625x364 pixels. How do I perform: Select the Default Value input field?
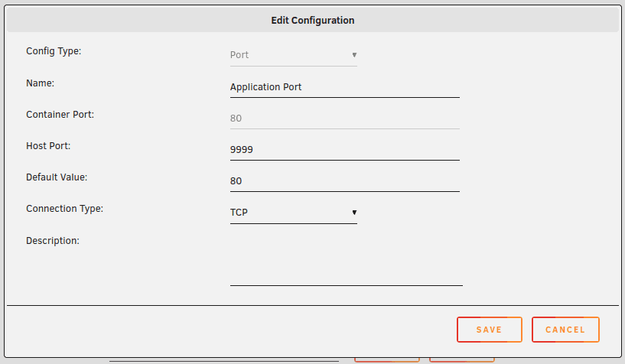coord(344,181)
